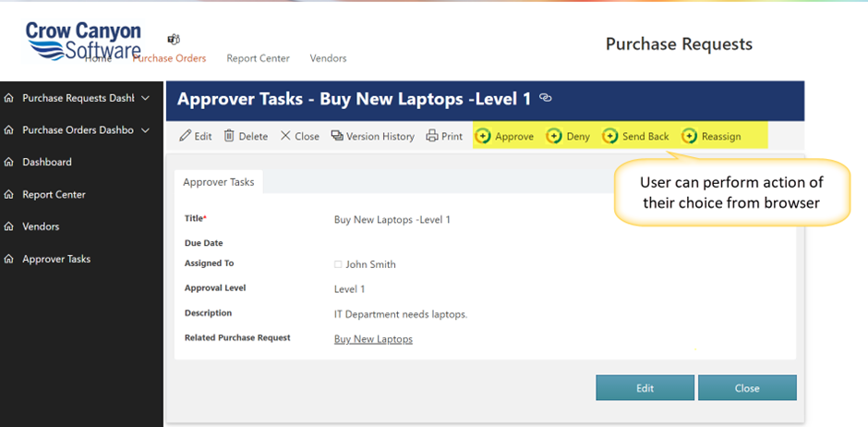Image resolution: width=868 pixels, height=427 pixels.
Task: Click the Print icon
Action: [432, 136]
